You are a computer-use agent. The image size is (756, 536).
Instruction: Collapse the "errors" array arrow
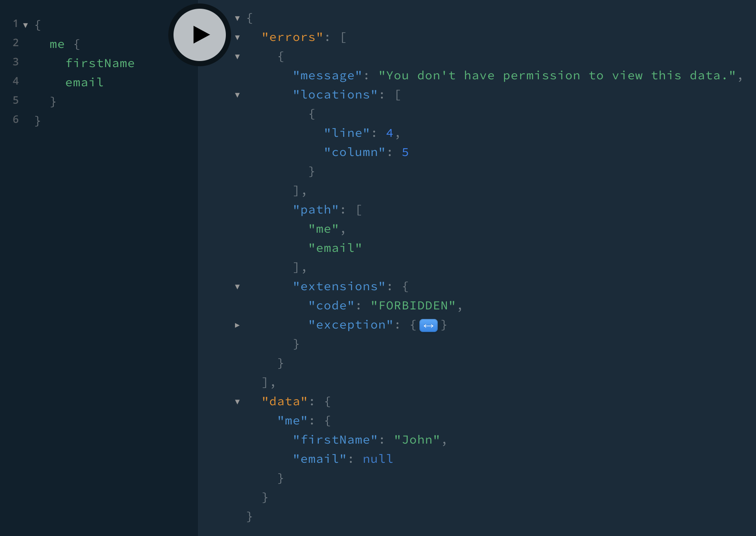coord(237,37)
